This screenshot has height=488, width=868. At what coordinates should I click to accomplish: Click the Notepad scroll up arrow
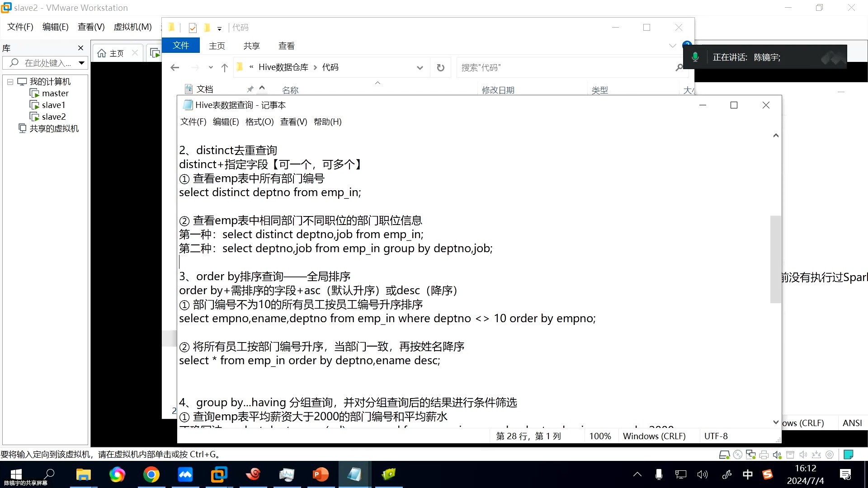click(776, 136)
